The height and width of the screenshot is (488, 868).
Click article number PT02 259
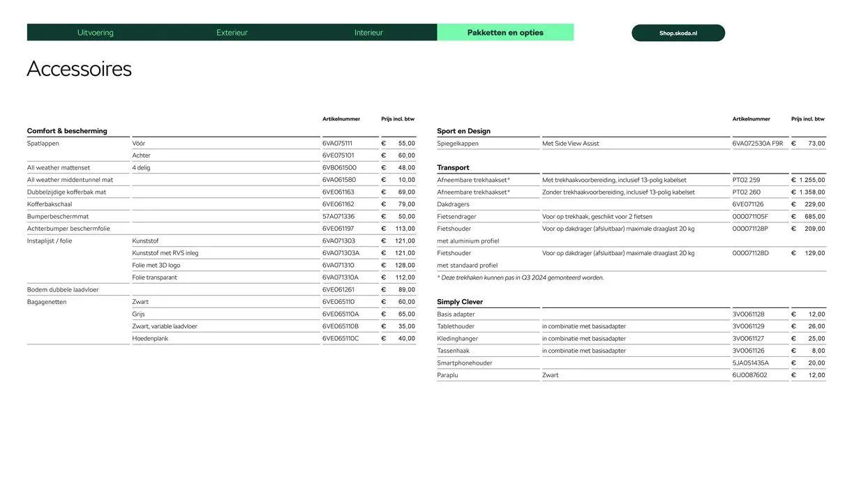pyautogui.click(x=746, y=180)
